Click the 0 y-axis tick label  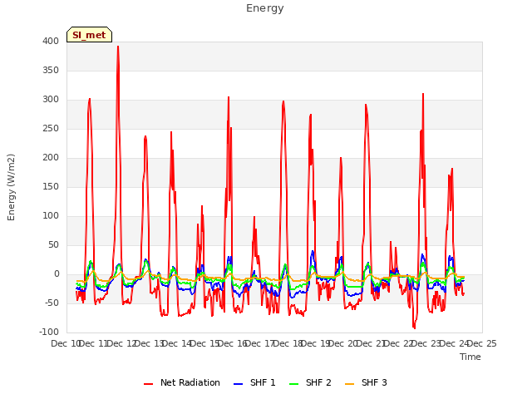(x=57, y=274)
